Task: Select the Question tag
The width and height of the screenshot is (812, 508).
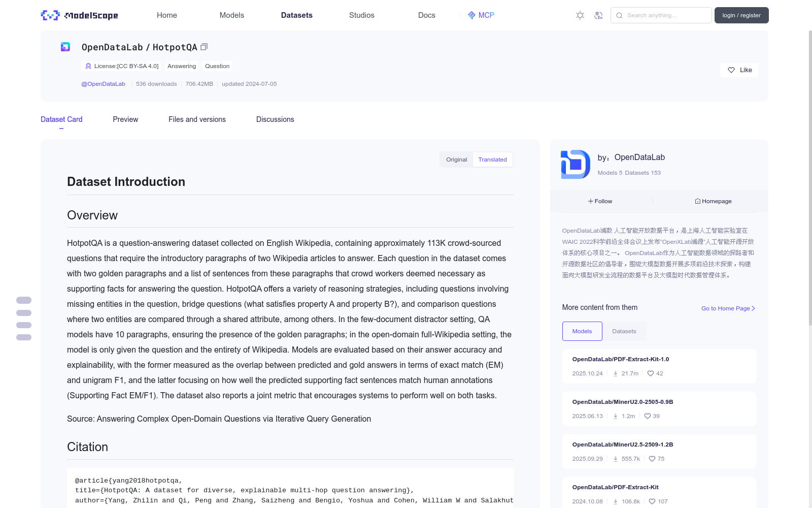Action: tap(217, 66)
